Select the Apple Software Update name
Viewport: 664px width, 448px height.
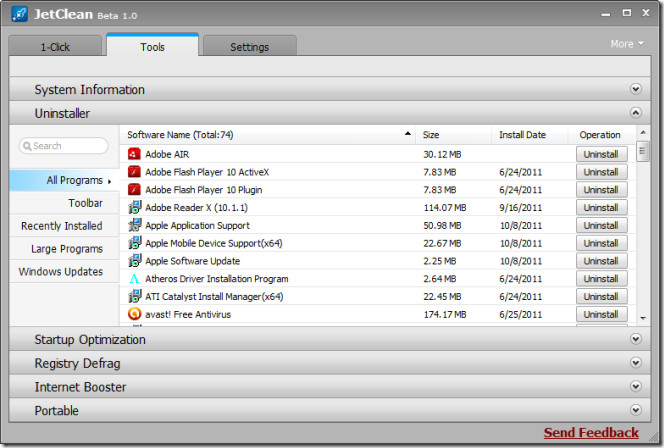193,261
